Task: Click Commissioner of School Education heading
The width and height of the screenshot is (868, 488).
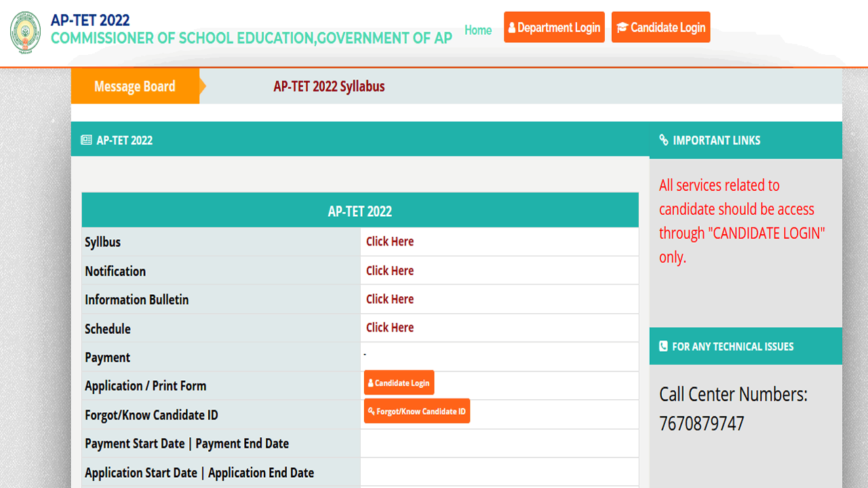Action: 252,38
